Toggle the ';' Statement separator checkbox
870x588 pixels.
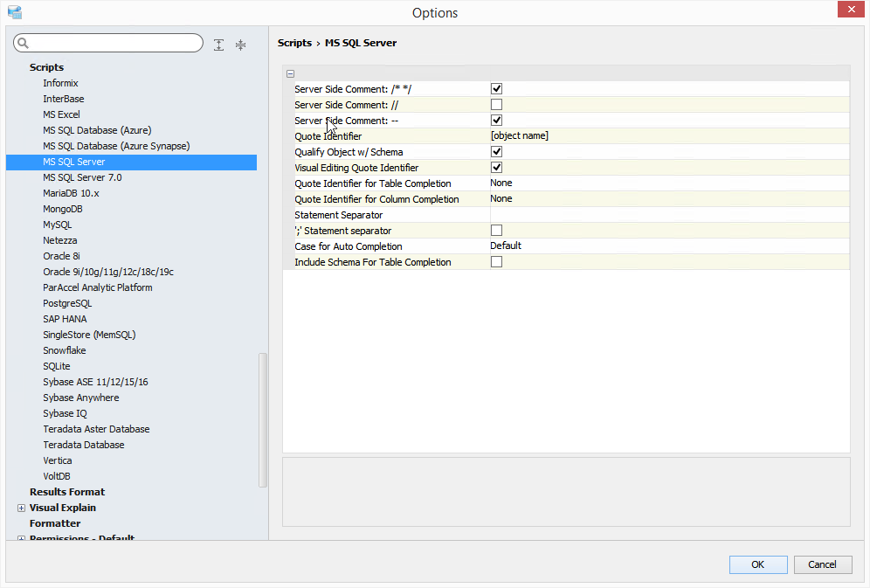point(496,231)
